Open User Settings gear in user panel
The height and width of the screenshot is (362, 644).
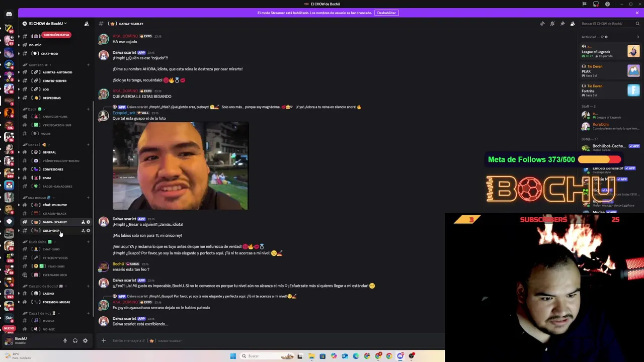pos(85,341)
